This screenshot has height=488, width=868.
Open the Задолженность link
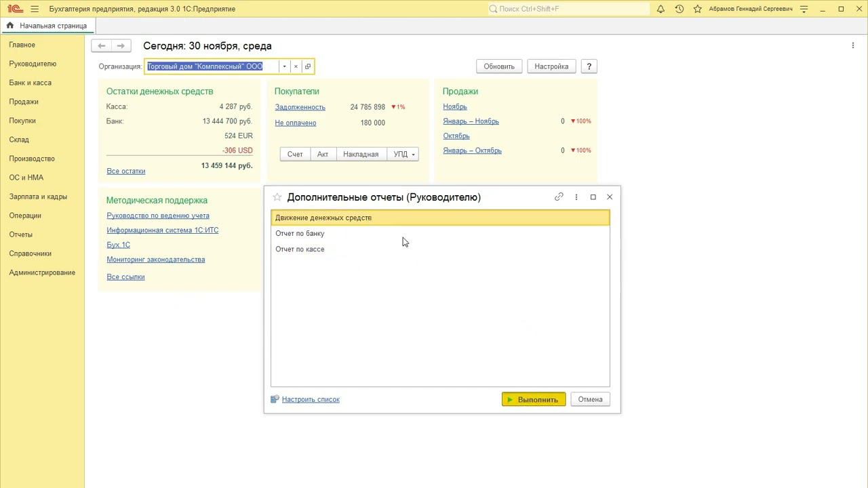coord(300,107)
